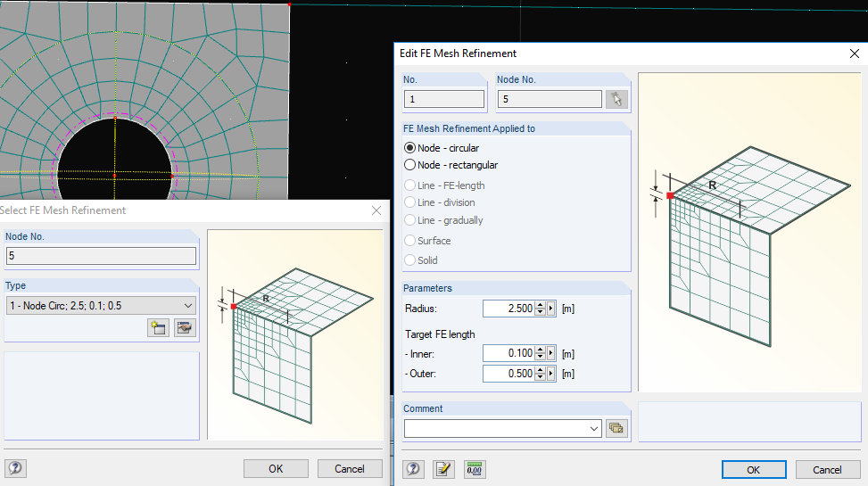Screen dimensions: 868x486
Task: Click the Radius input field
Action: (x=508, y=309)
